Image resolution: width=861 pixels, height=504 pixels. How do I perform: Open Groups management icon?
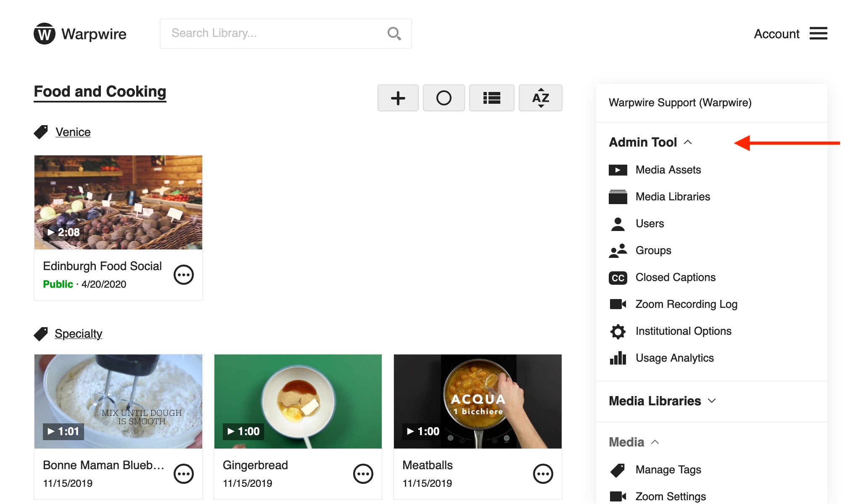point(618,249)
